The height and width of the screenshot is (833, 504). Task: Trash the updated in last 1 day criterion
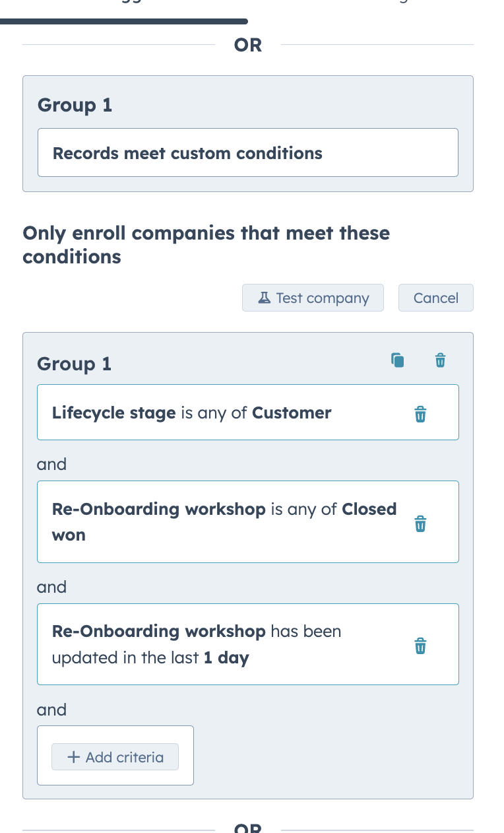[420, 646]
